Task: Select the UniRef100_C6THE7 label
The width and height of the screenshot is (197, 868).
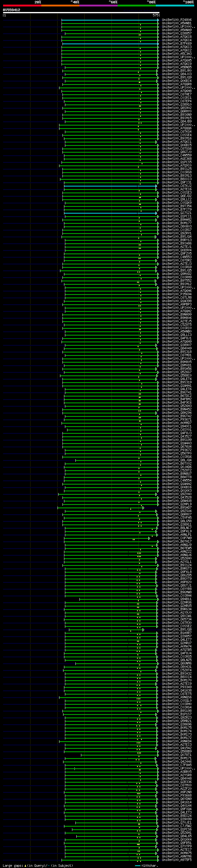Action: pos(177,94)
